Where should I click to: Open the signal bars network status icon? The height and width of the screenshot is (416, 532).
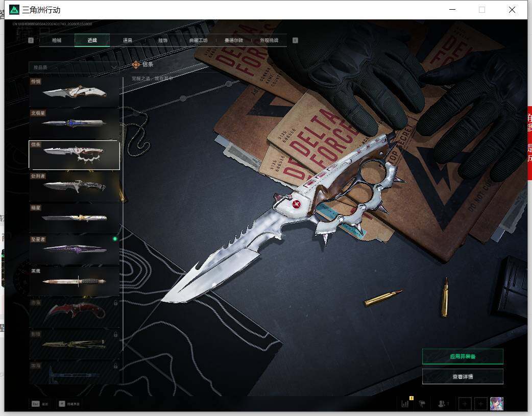point(405,404)
